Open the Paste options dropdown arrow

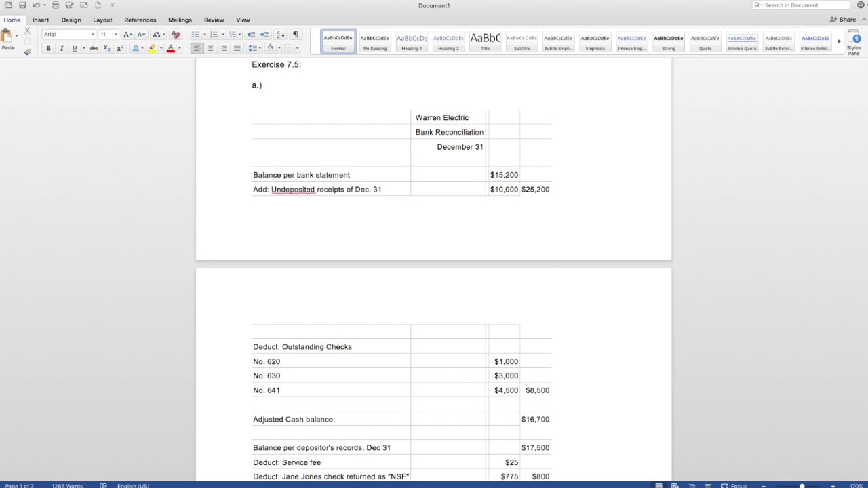pos(16,35)
